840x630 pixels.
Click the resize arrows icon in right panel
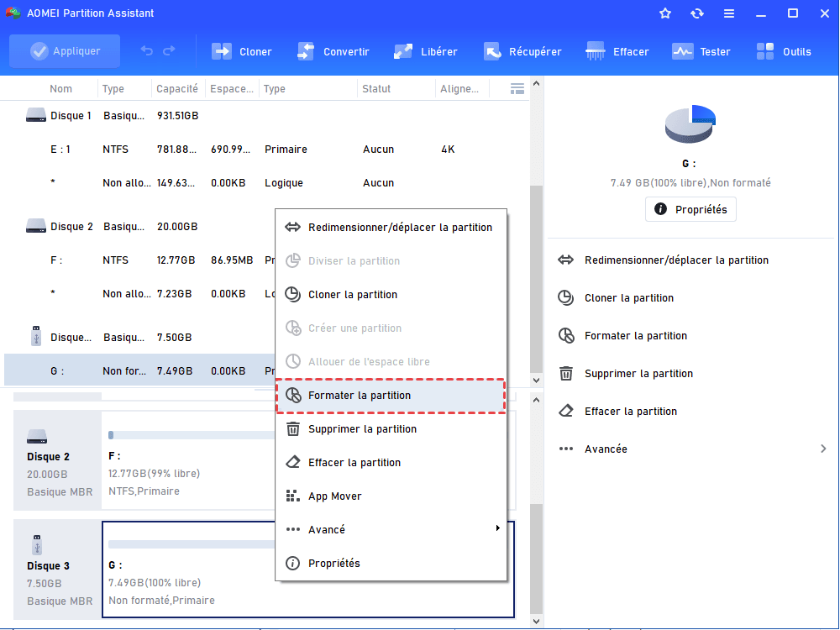click(565, 260)
